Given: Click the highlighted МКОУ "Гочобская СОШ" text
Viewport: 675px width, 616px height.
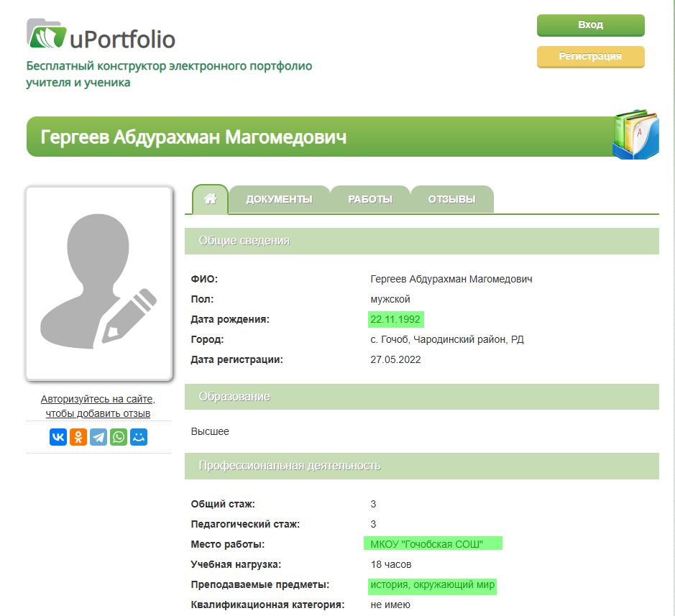Looking at the screenshot, I should pyautogui.click(x=426, y=544).
